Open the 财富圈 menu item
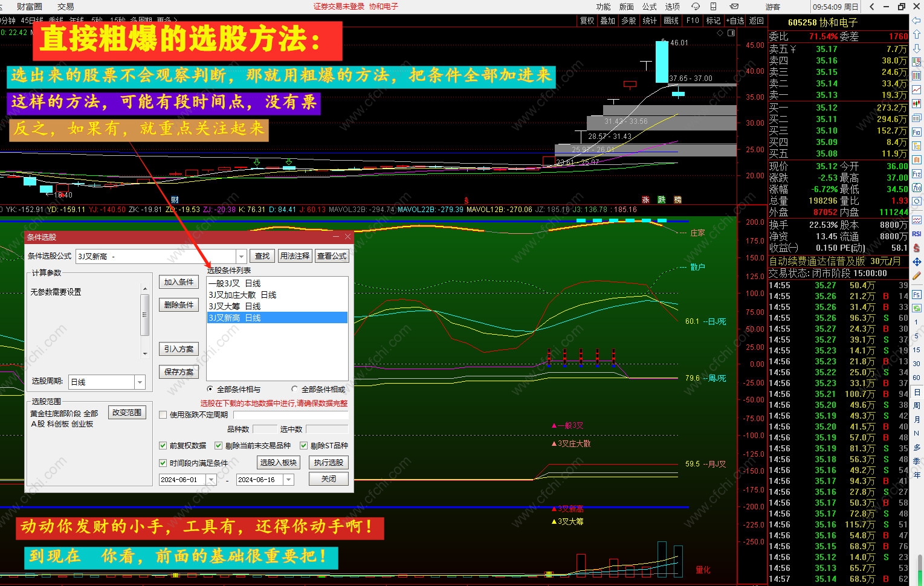This screenshot has width=924, height=586. tap(30, 7)
